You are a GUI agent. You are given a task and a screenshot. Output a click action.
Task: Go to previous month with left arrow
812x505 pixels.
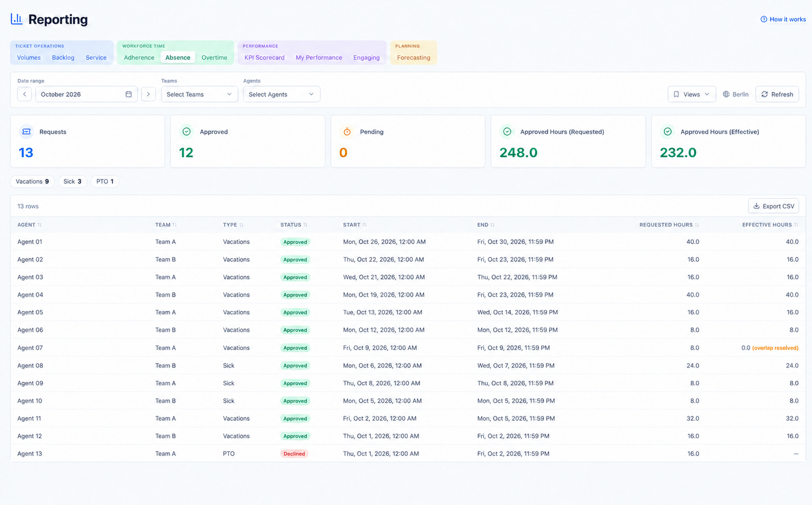click(24, 94)
